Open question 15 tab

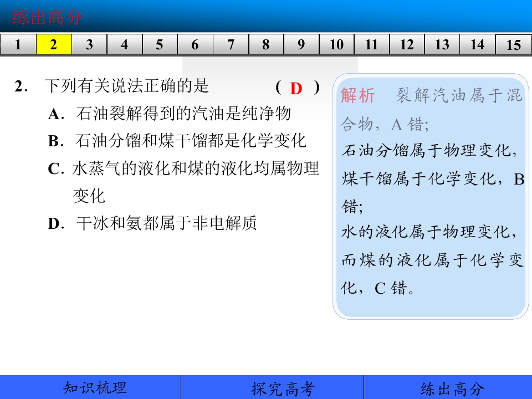coord(514,44)
